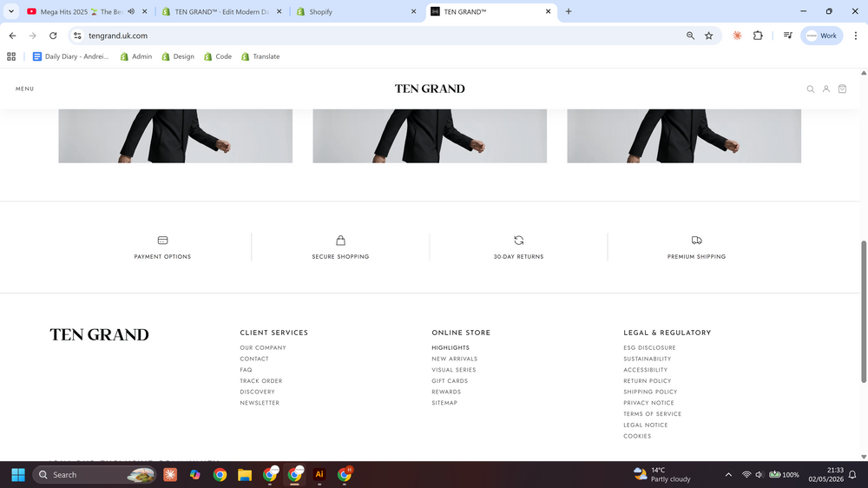This screenshot has height=488, width=868.
Task: Mute the Mega Hits tab audio icon
Action: coord(131,11)
